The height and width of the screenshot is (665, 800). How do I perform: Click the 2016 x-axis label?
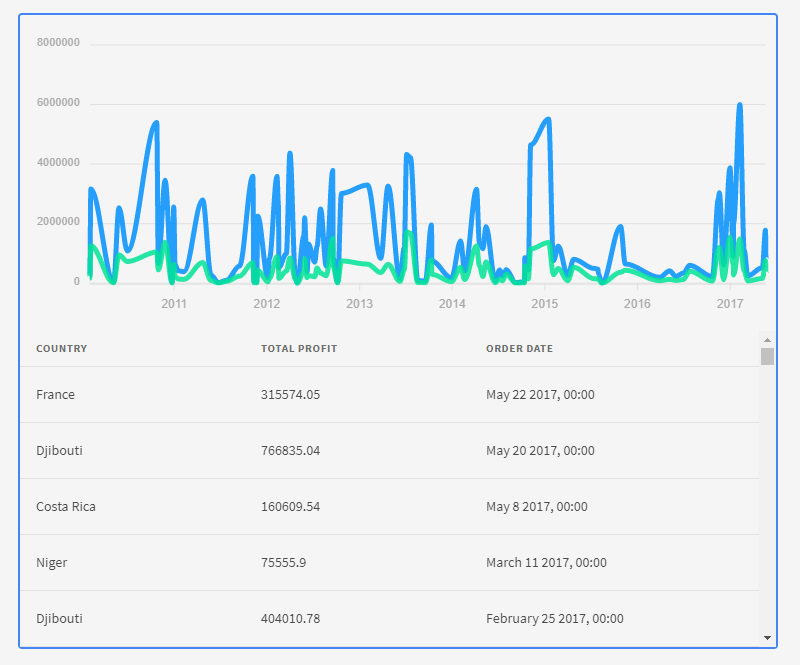tap(637, 304)
